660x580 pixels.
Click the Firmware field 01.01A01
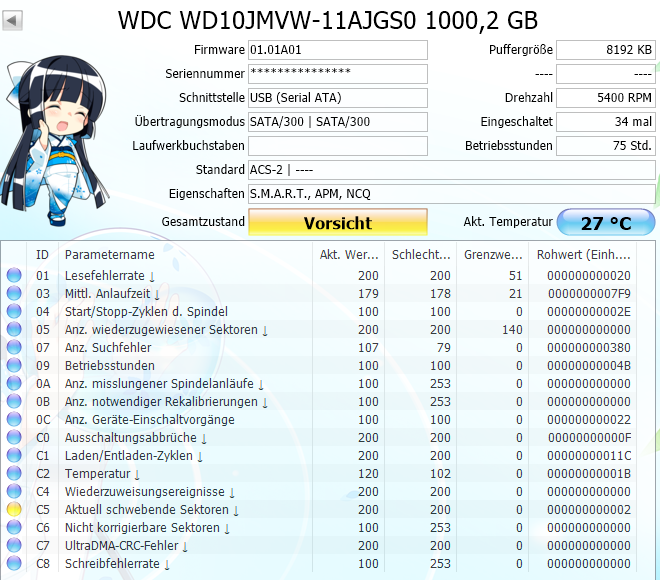click(x=338, y=50)
